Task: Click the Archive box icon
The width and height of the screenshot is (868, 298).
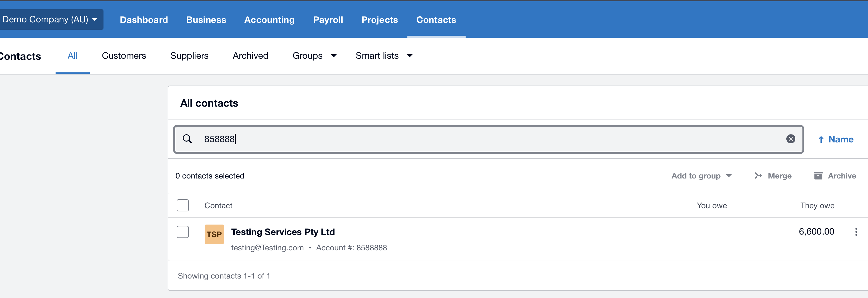Action: click(818, 176)
